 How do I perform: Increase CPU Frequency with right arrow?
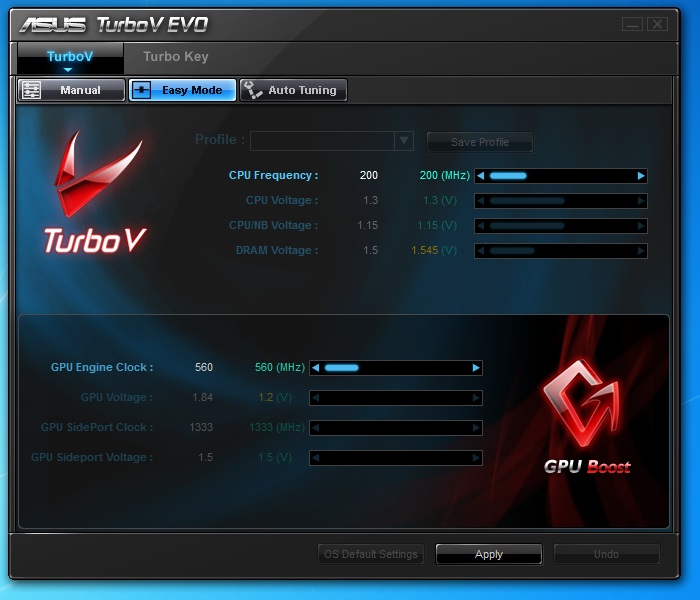[641, 176]
